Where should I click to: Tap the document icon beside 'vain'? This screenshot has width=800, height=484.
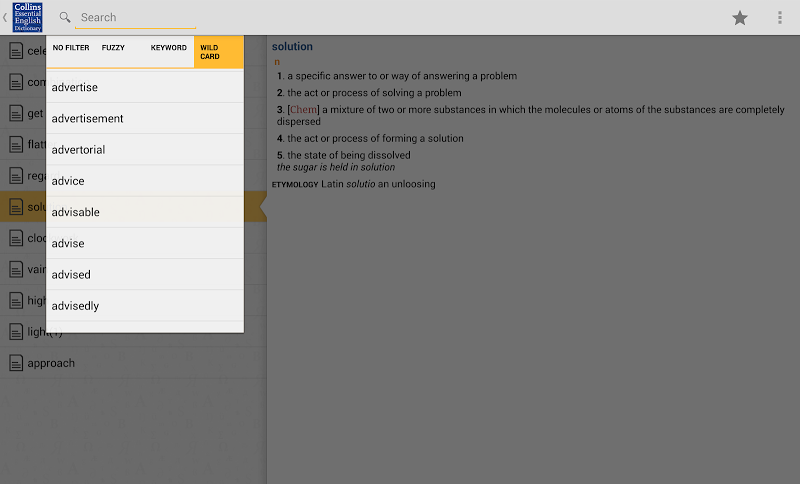pyautogui.click(x=16, y=269)
